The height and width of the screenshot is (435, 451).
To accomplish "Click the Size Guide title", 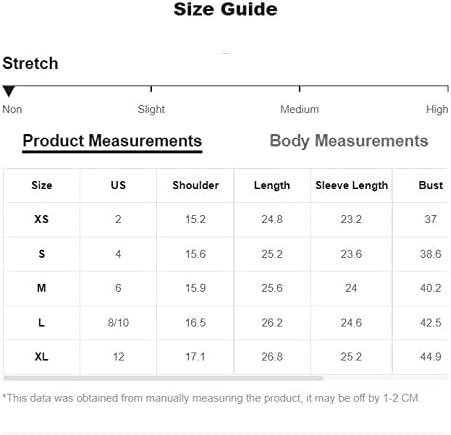I will click(225, 9).
